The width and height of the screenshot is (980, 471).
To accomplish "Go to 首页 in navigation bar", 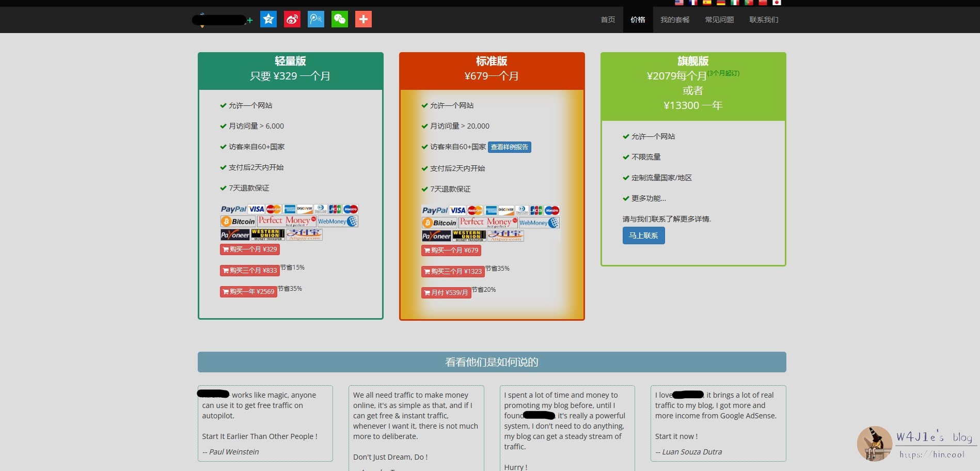I will [608, 20].
